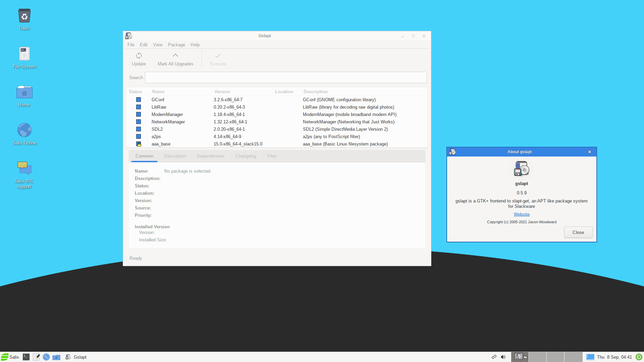Launch the text editor from the taskbar
The height and width of the screenshot is (362, 644).
coord(36,357)
